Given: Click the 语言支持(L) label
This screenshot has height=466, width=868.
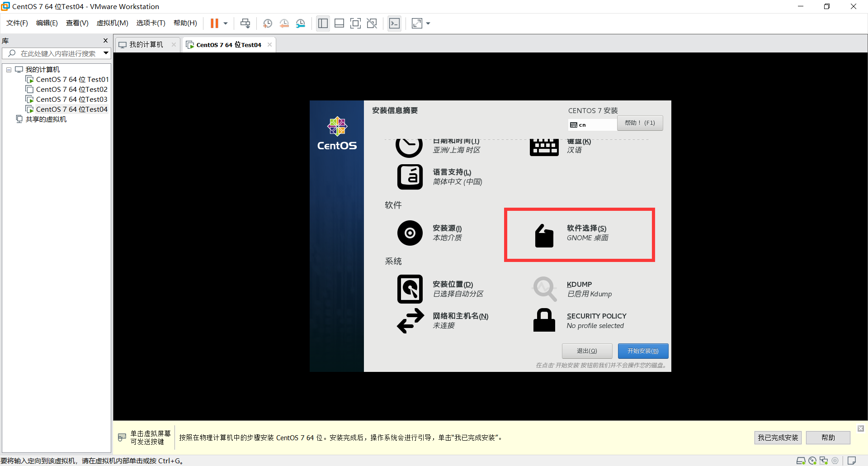Looking at the screenshot, I should tap(452, 172).
